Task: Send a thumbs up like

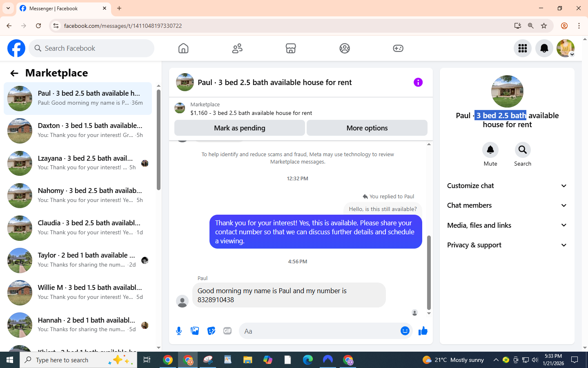Action: (x=423, y=331)
